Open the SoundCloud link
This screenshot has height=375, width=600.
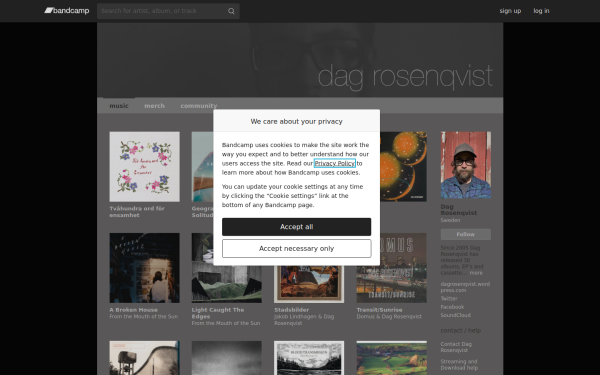[455, 315]
